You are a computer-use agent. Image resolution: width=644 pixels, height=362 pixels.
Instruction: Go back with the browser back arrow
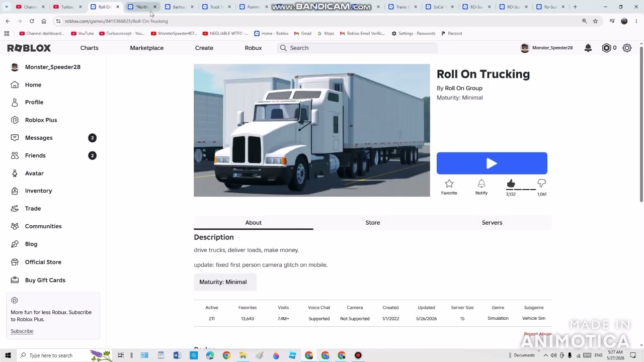tap(8, 21)
